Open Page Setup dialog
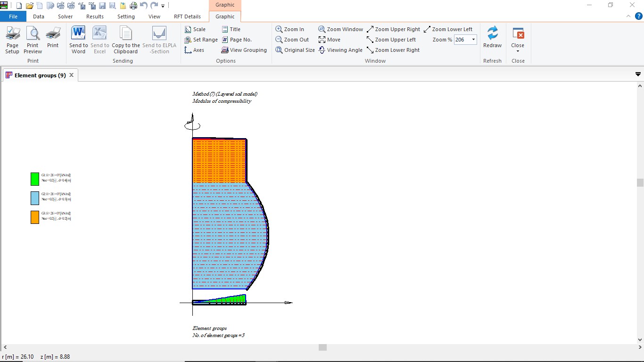Viewport: 644px width, 362px height. click(x=12, y=40)
